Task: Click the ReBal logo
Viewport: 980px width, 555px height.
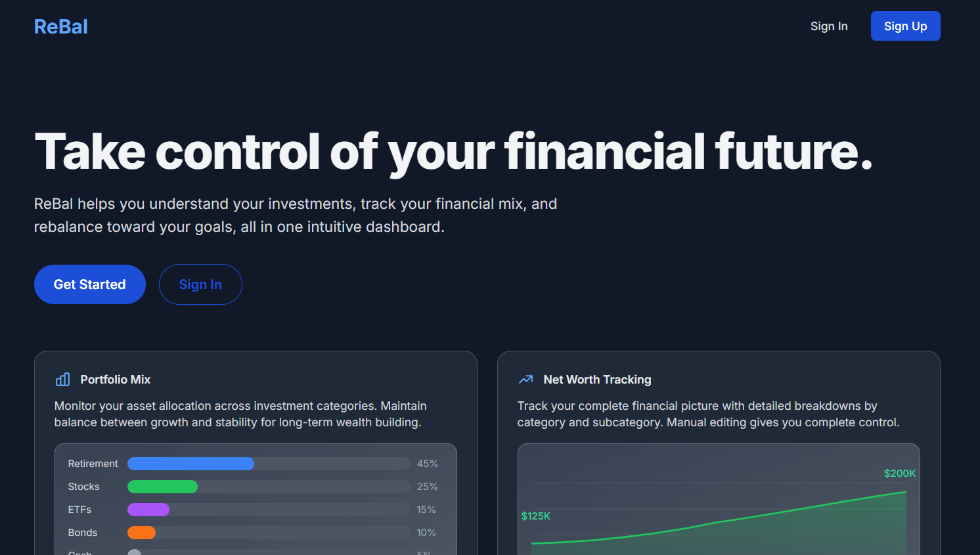Action: (61, 27)
